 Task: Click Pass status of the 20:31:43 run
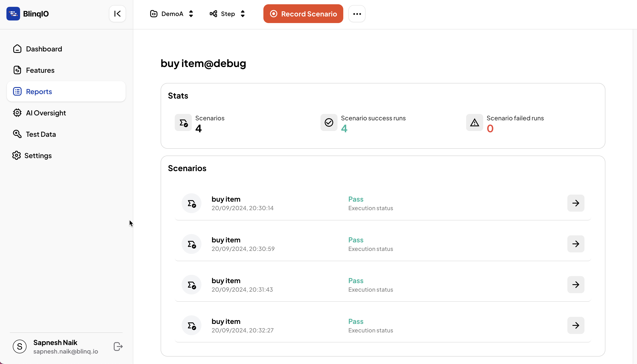(356, 281)
